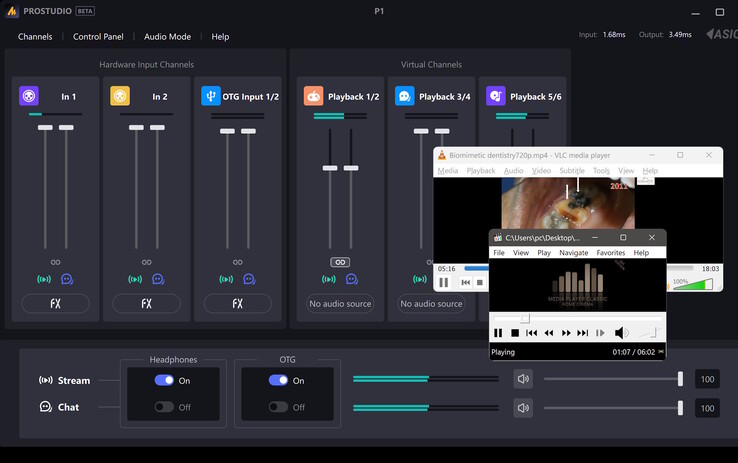Step one frame in Media Player Classic
Viewport: 738px width, 463px height.
600,333
